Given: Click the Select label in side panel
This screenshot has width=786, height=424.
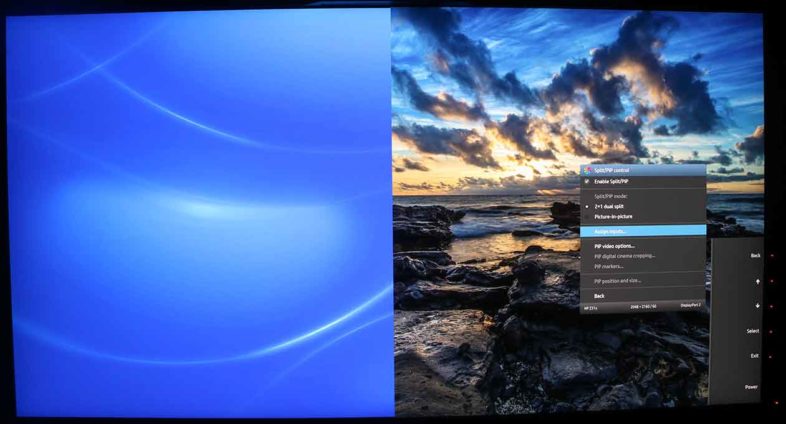Looking at the screenshot, I should 753,331.
